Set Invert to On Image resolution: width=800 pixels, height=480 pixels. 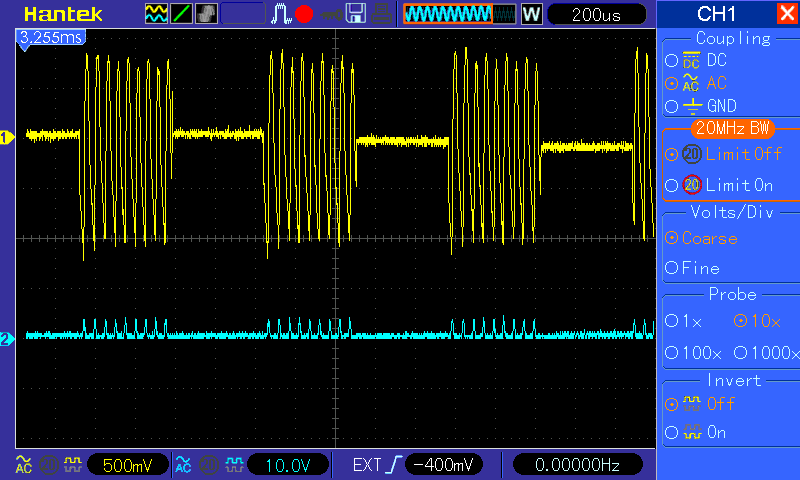pyautogui.click(x=696, y=433)
